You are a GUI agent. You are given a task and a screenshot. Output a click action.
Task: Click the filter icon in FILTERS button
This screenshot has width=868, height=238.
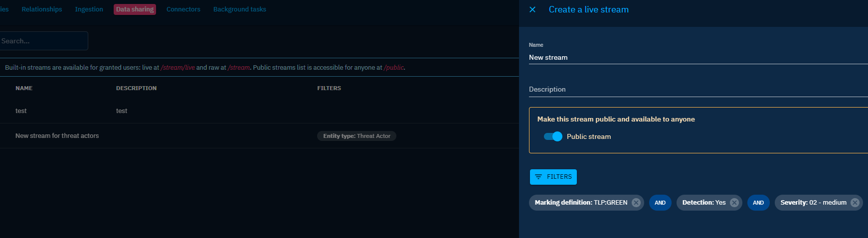pyautogui.click(x=538, y=177)
